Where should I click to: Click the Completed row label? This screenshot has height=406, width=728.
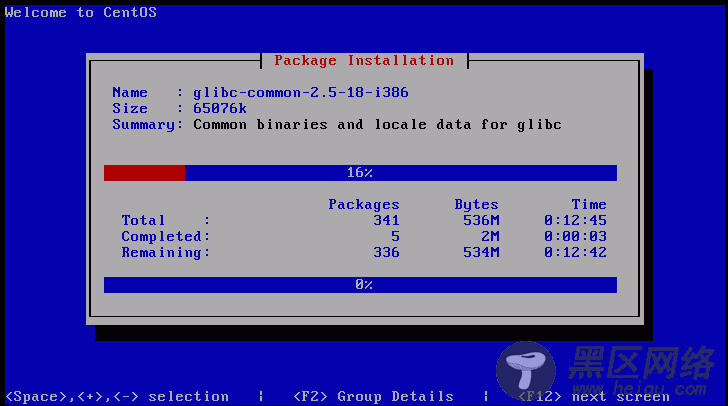tap(166, 236)
